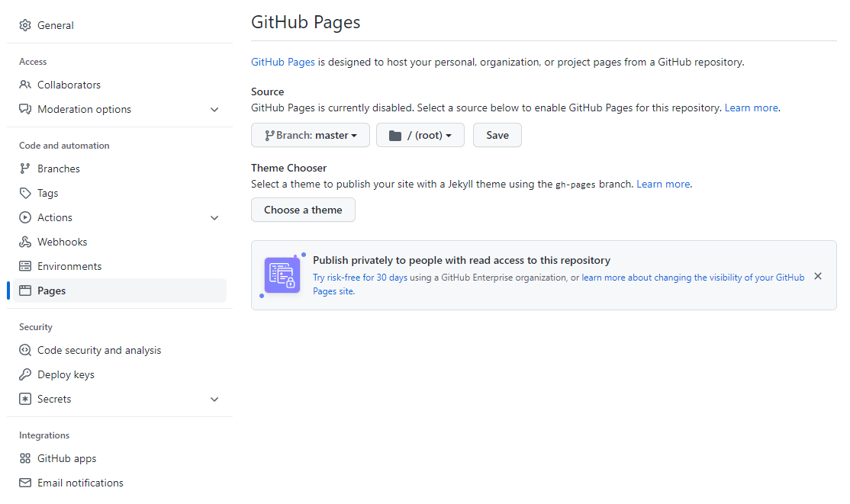Click the Code and automation label
Viewport: 850px width, 504px height.
pyautogui.click(x=64, y=145)
